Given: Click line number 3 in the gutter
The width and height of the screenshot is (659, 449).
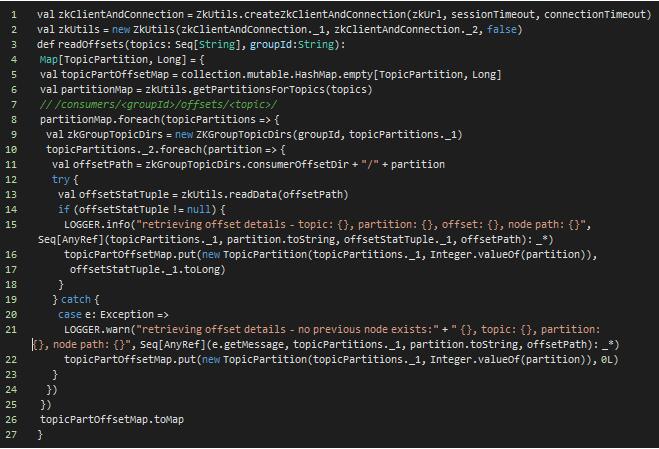Looking at the screenshot, I should pyautogui.click(x=14, y=45).
